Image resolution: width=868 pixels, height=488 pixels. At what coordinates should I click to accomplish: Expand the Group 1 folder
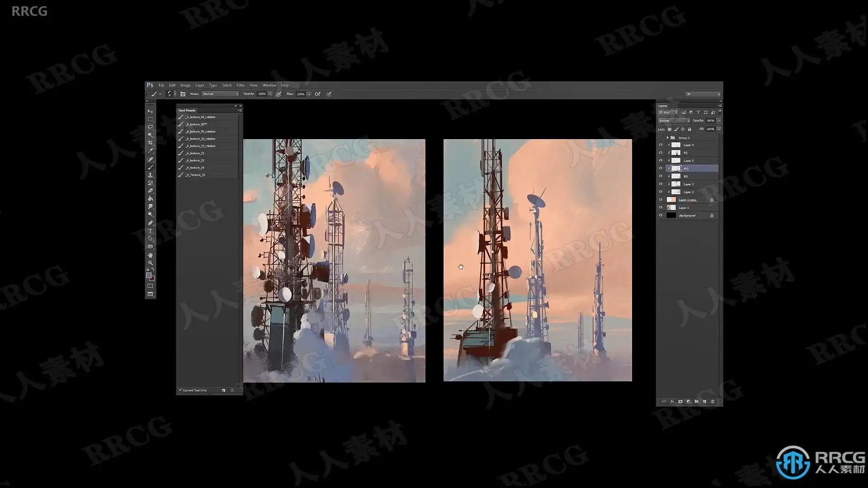click(668, 138)
